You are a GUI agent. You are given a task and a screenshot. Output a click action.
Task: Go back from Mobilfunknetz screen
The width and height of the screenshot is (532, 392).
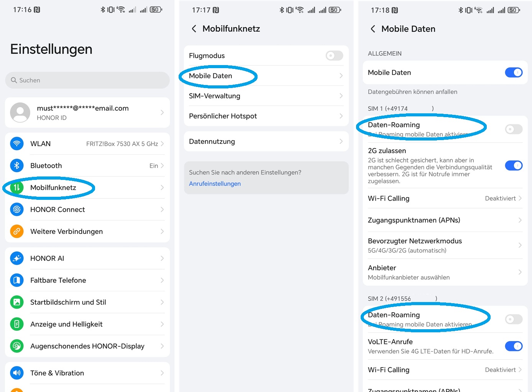pyautogui.click(x=194, y=29)
